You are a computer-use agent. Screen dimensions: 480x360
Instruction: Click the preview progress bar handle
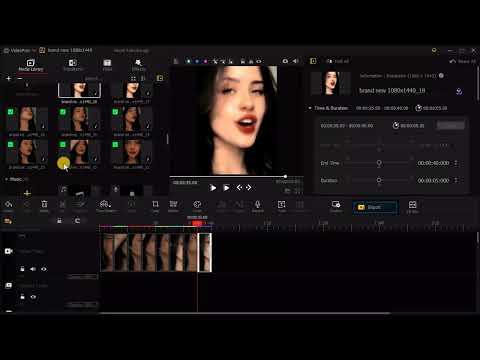[x=285, y=176]
